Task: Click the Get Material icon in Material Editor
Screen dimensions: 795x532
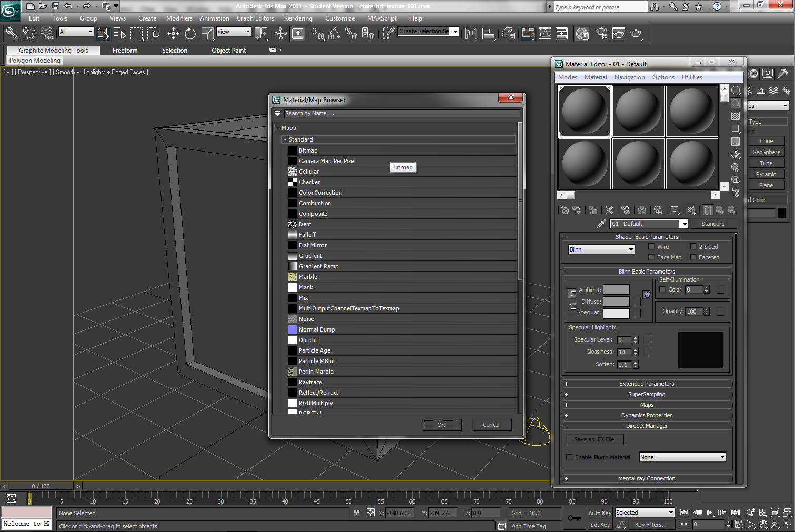Action: click(564, 210)
